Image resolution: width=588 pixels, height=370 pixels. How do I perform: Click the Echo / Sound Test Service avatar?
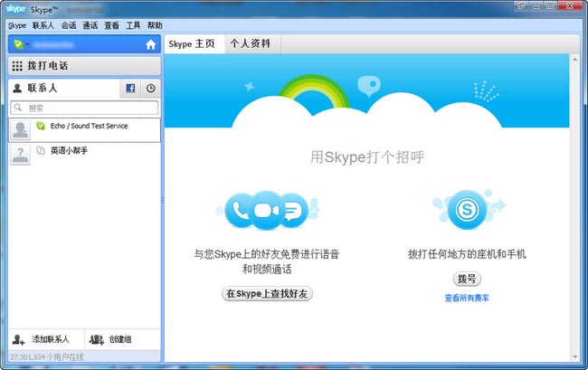point(19,130)
